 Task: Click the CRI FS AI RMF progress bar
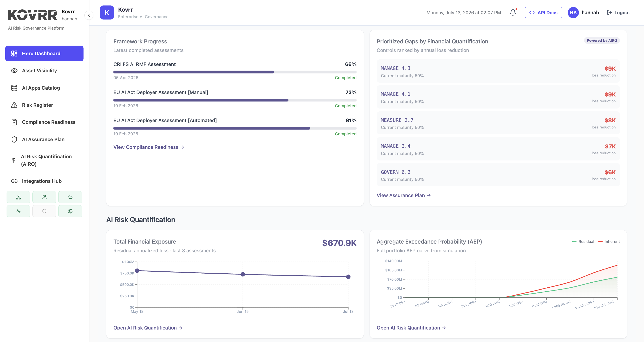pyautogui.click(x=235, y=72)
